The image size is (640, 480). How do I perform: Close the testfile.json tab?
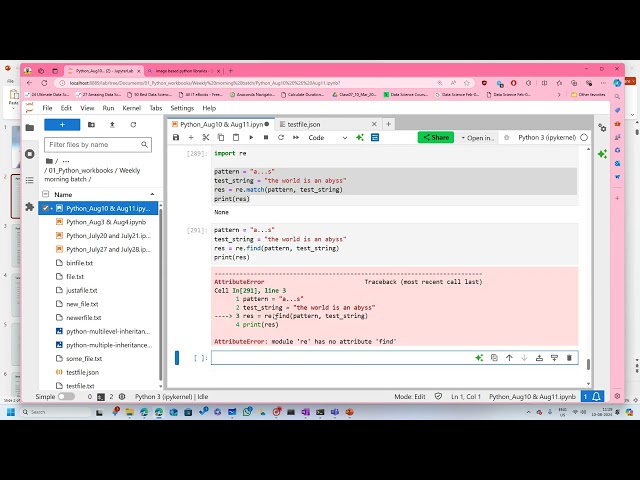(x=374, y=124)
